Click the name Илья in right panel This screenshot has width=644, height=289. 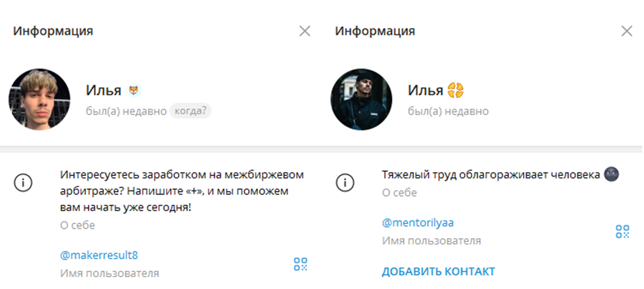point(426,91)
